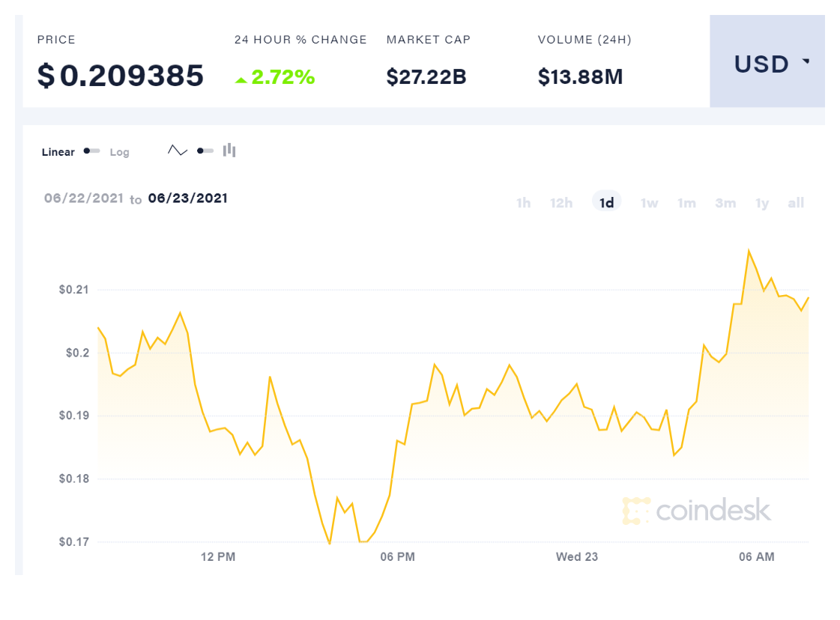Viewport: 840px width, 620px height.
Task: Toggle the Linear/Log scale switch
Action: 92,151
